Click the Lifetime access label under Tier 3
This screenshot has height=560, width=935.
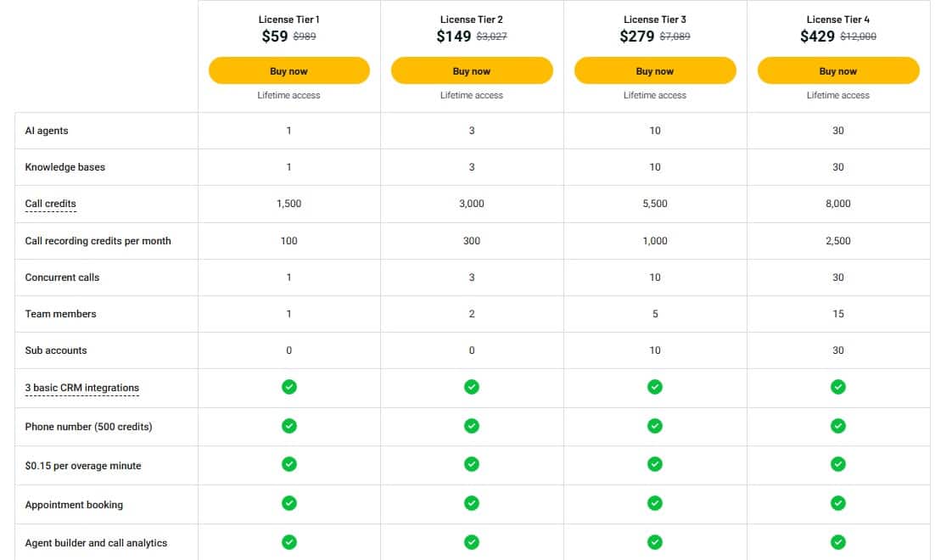click(655, 95)
